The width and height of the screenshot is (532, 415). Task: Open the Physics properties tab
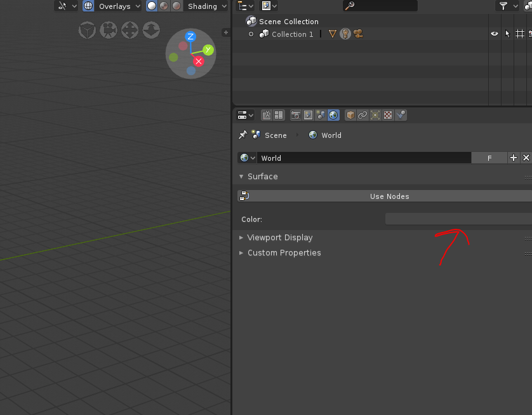(x=401, y=116)
